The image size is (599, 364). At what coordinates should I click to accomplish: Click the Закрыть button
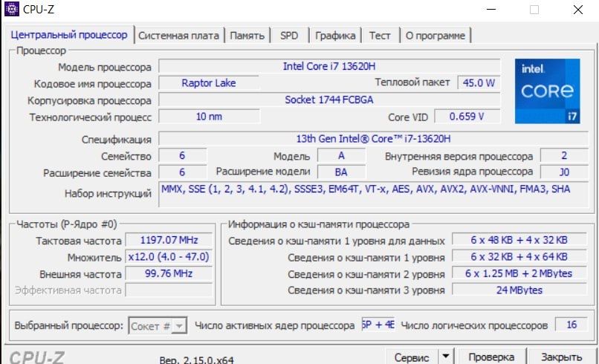tap(562, 357)
